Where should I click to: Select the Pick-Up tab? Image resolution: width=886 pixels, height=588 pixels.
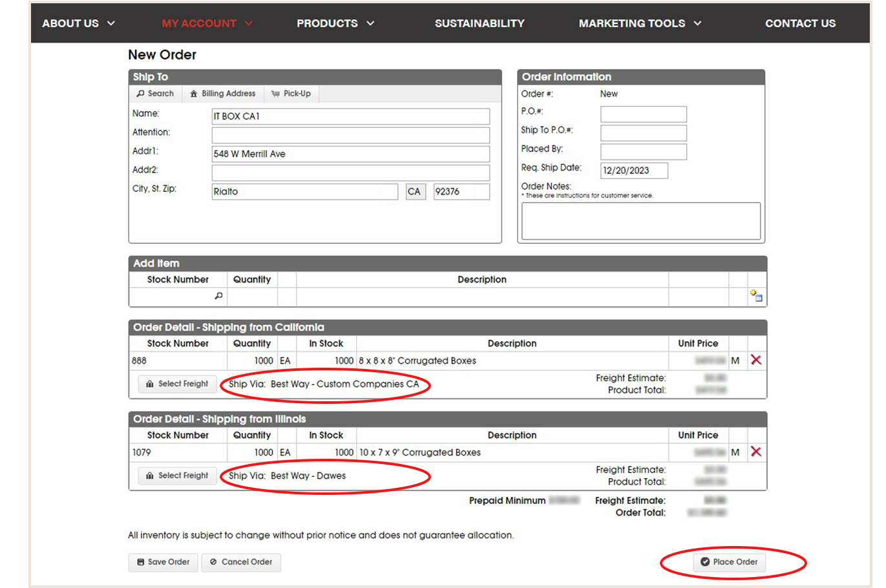291,94
